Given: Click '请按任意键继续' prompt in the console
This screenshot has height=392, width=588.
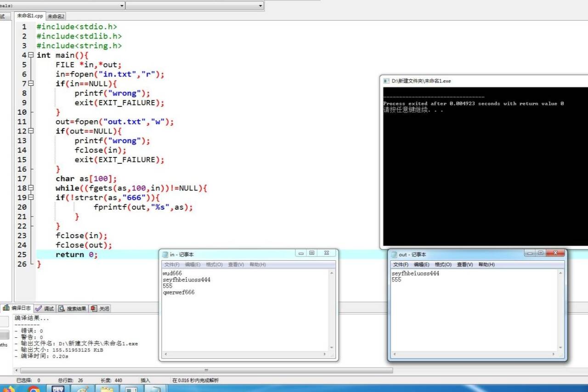Looking at the screenshot, I should (413, 110).
